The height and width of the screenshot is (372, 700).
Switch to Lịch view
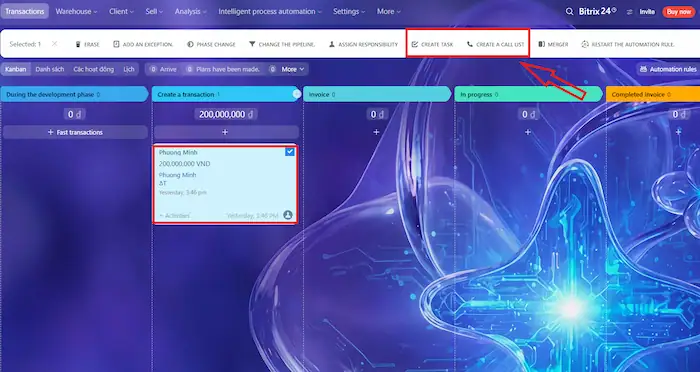click(x=129, y=69)
